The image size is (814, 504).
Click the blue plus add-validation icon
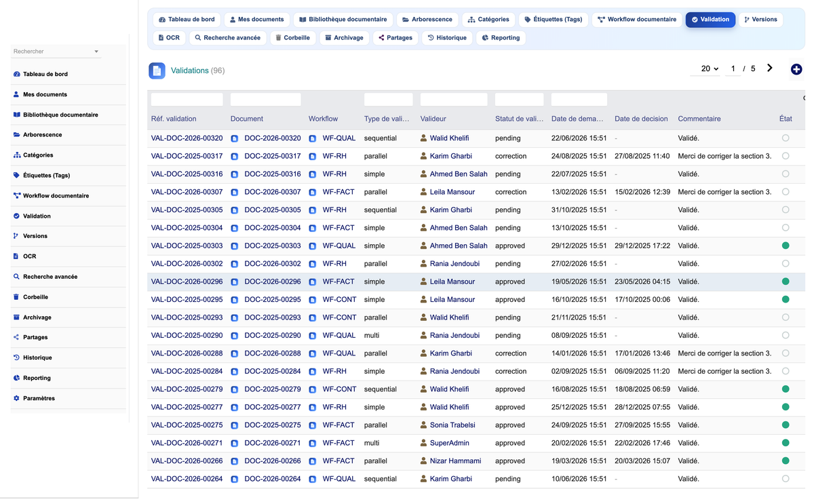796,69
